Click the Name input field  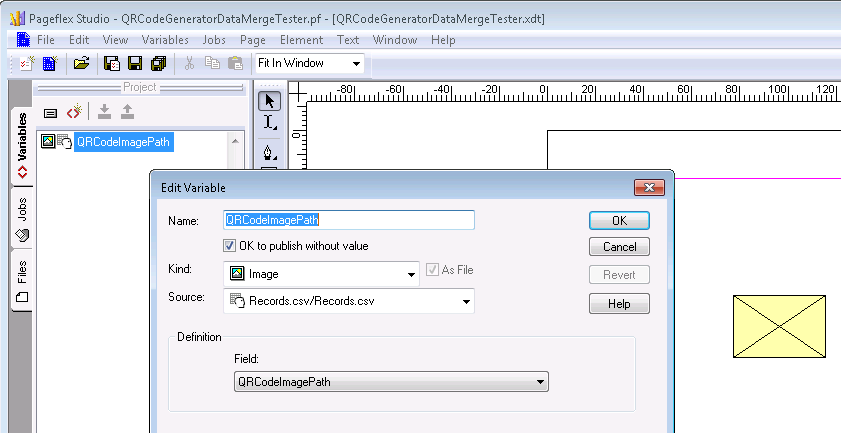pos(349,220)
